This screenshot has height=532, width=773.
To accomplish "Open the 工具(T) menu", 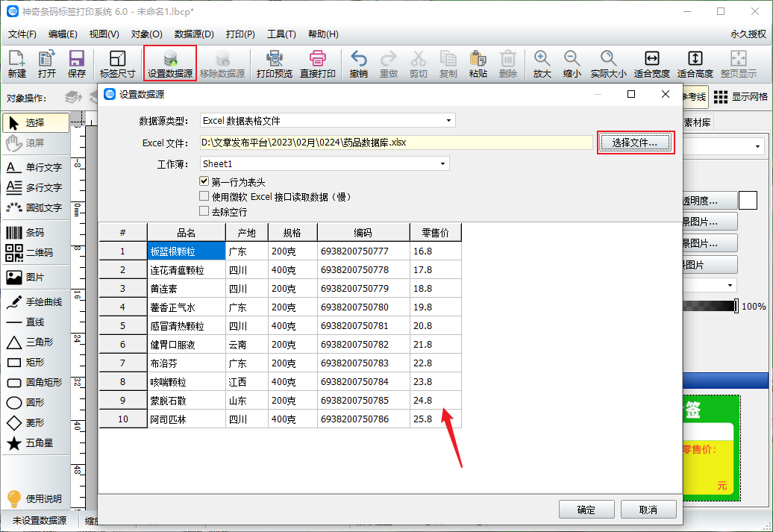I will pyautogui.click(x=281, y=34).
